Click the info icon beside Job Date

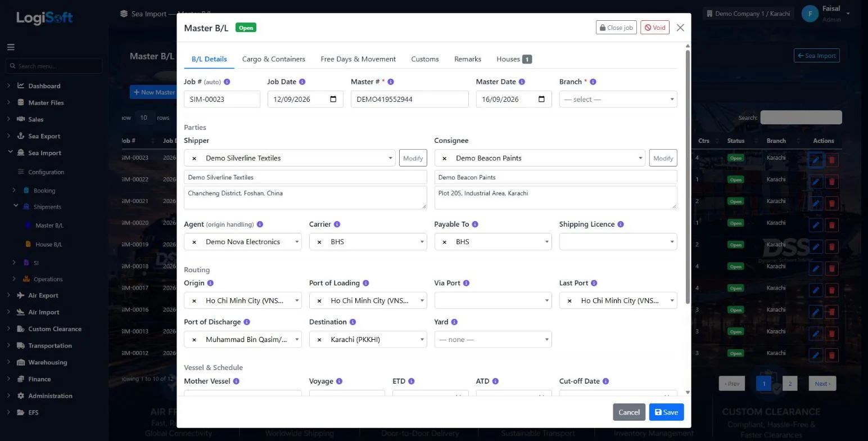click(x=302, y=82)
